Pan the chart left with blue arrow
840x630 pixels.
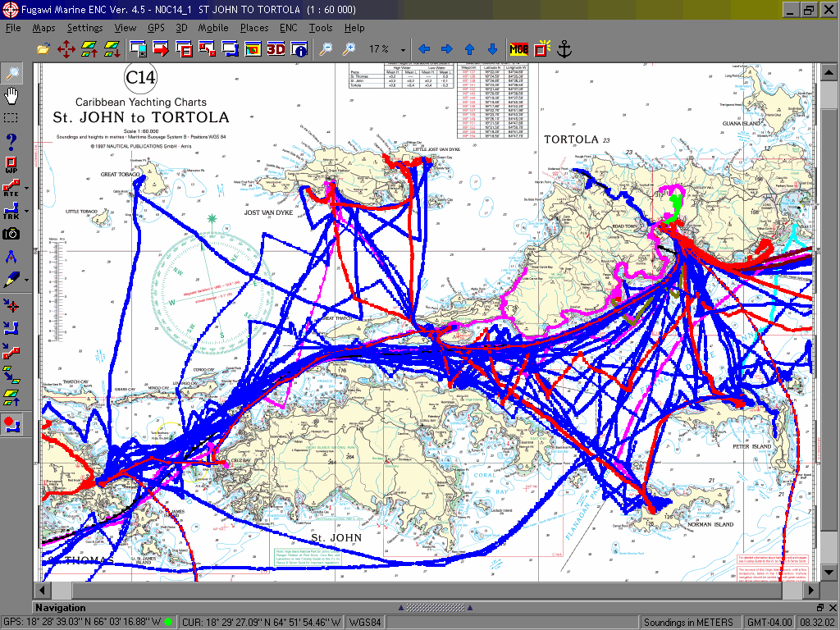click(x=424, y=49)
